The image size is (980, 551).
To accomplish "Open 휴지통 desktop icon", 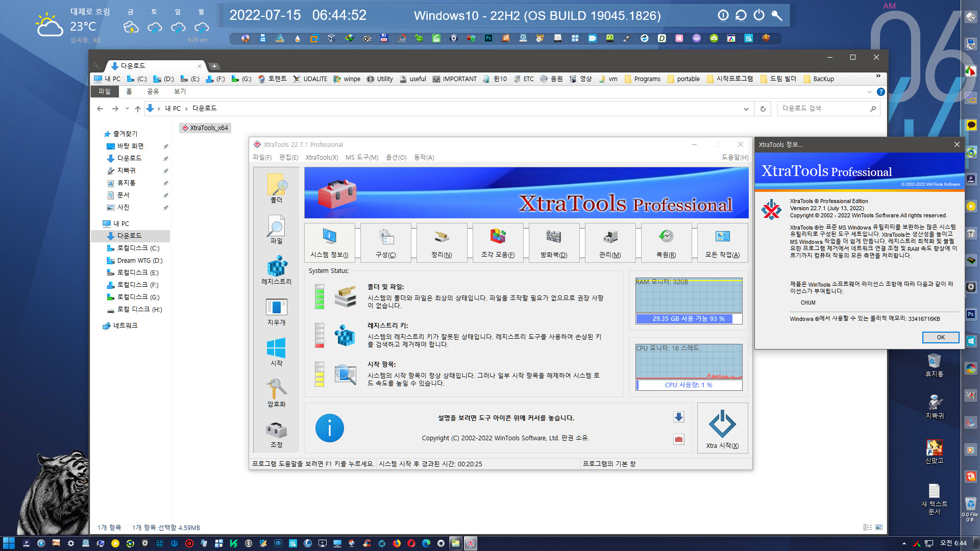I will [934, 364].
